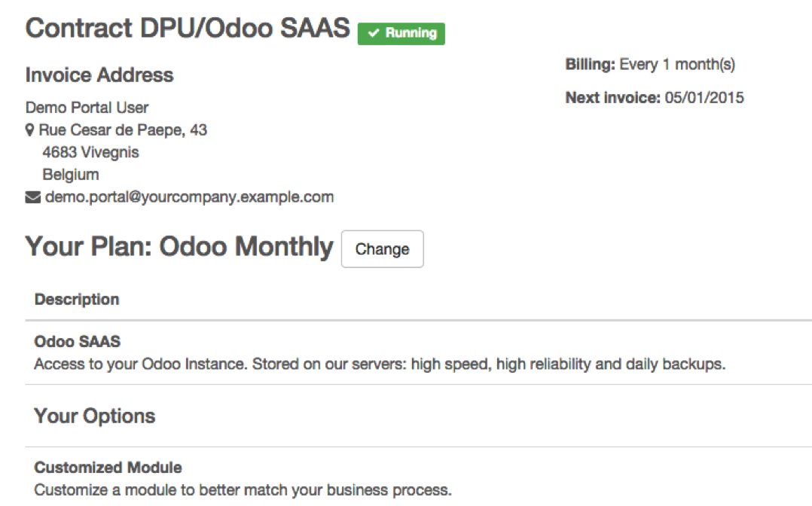
Task: Click the 4683 Vivegnis city line
Action: click(90, 152)
